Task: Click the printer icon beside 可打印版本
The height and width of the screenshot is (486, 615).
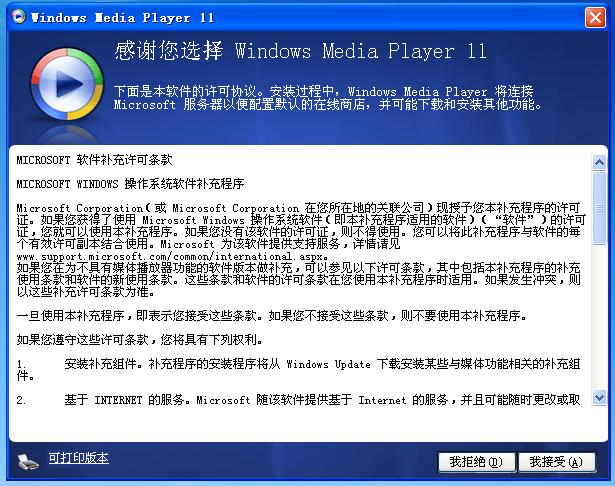Action: (x=28, y=461)
